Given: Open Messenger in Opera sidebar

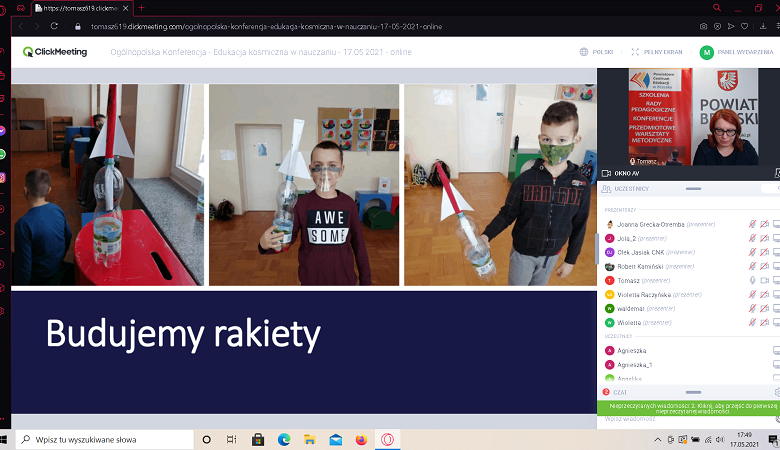Looking at the screenshot, I should click(x=2, y=131).
